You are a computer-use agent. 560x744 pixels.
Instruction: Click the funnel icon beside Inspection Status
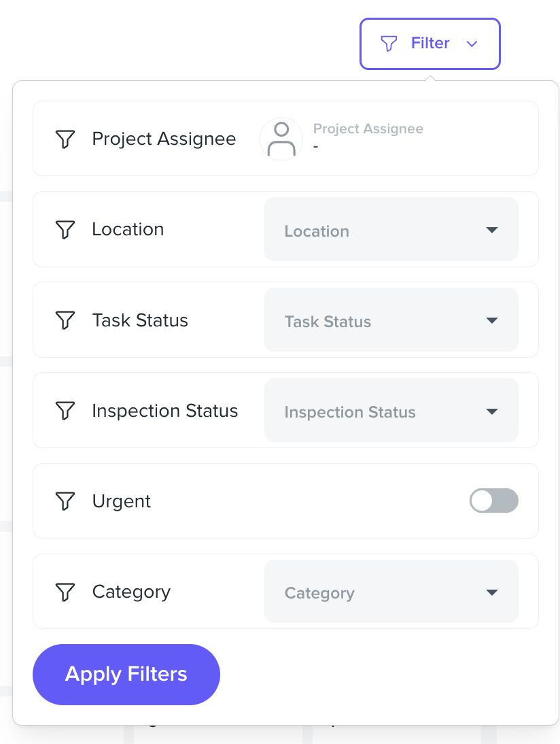65,411
